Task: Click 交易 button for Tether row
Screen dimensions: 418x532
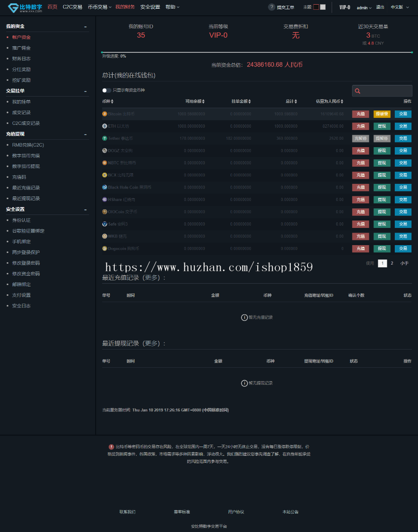Action: tap(403, 138)
